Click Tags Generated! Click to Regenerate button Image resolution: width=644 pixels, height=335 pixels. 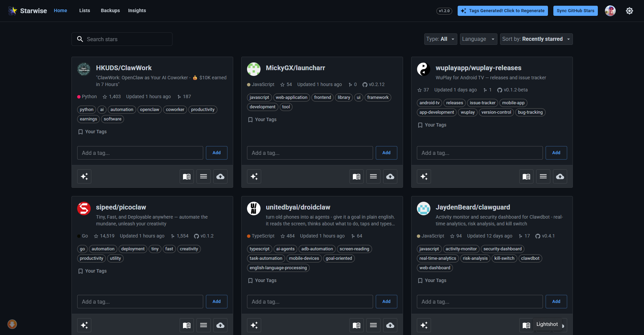click(x=502, y=11)
